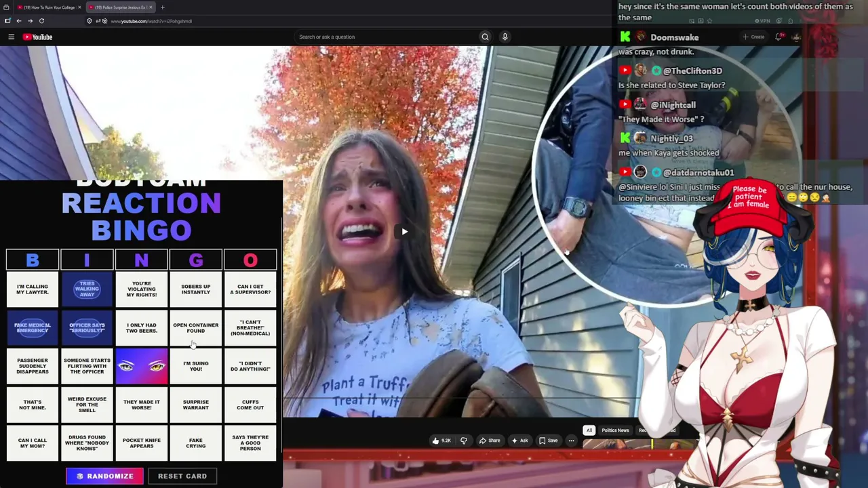
Task: Open the Ask AI feature
Action: pyautogui.click(x=519, y=441)
